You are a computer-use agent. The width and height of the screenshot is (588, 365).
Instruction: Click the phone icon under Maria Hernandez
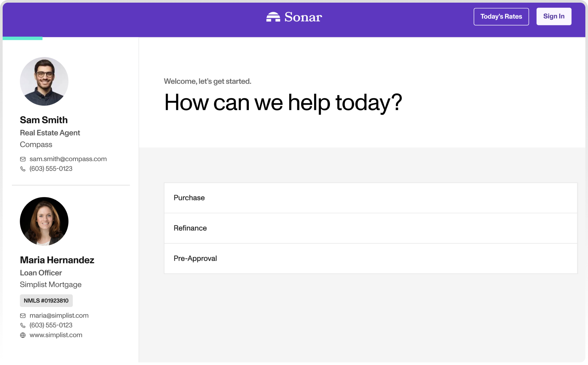pos(23,325)
